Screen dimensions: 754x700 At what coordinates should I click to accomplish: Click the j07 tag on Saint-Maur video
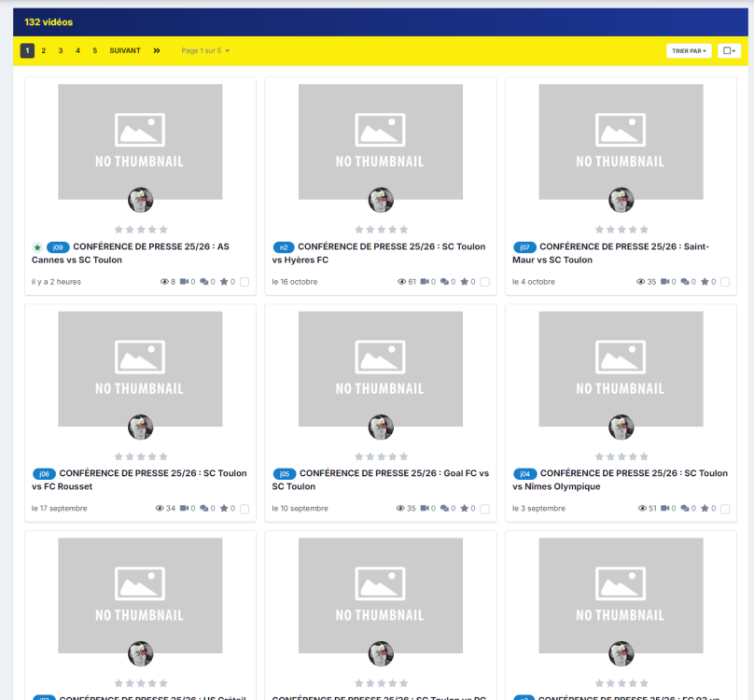524,247
